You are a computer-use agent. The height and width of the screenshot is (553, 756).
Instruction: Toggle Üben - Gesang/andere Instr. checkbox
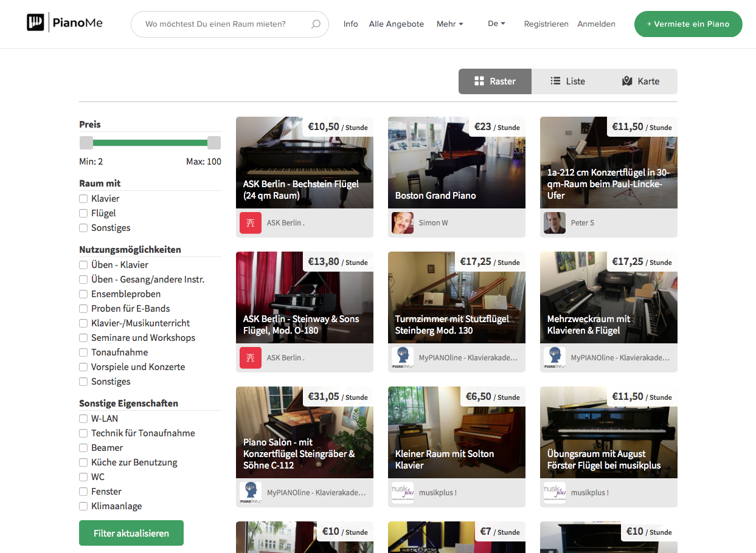pos(83,280)
